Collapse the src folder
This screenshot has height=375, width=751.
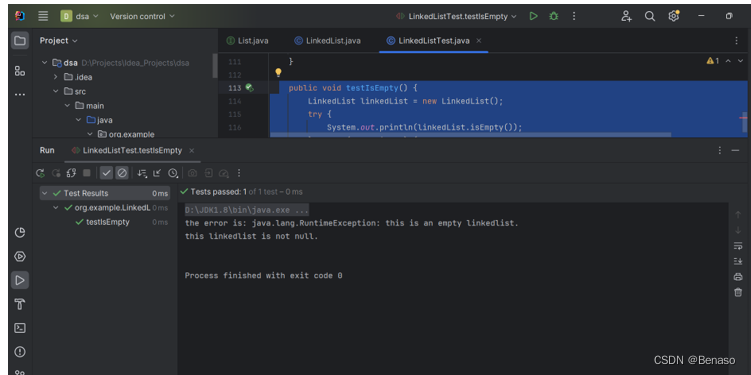[56, 91]
